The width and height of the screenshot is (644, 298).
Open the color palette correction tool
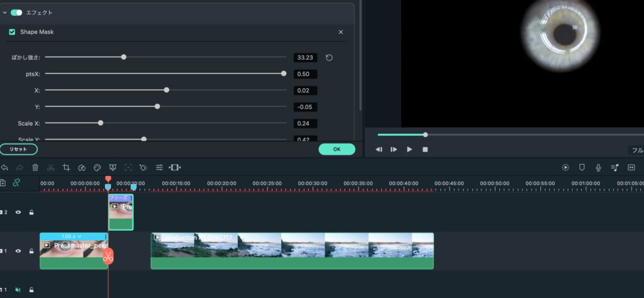(x=97, y=167)
